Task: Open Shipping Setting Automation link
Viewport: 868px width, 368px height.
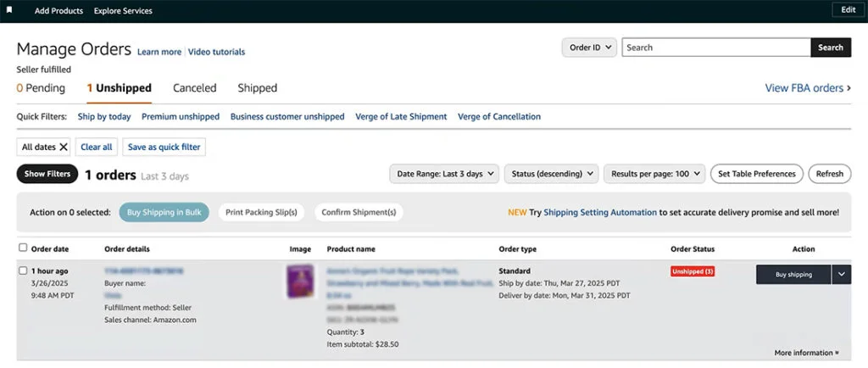Action: click(x=600, y=213)
